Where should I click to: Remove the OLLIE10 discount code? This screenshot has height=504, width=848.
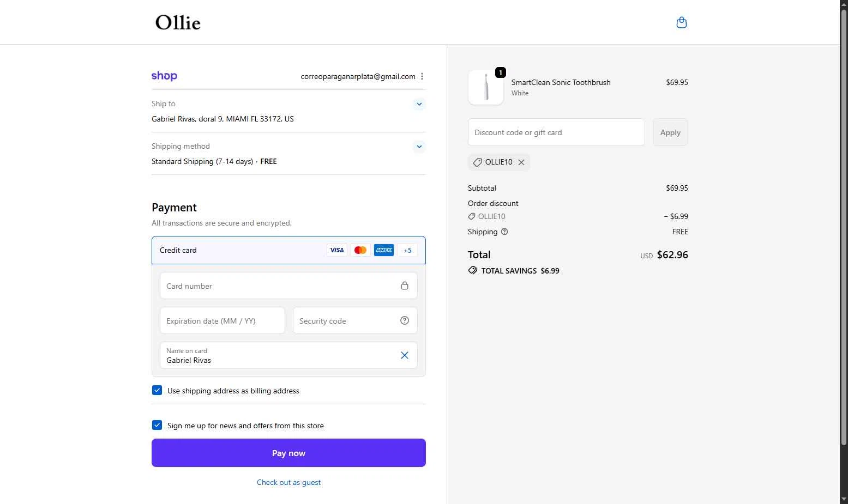[x=521, y=162]
